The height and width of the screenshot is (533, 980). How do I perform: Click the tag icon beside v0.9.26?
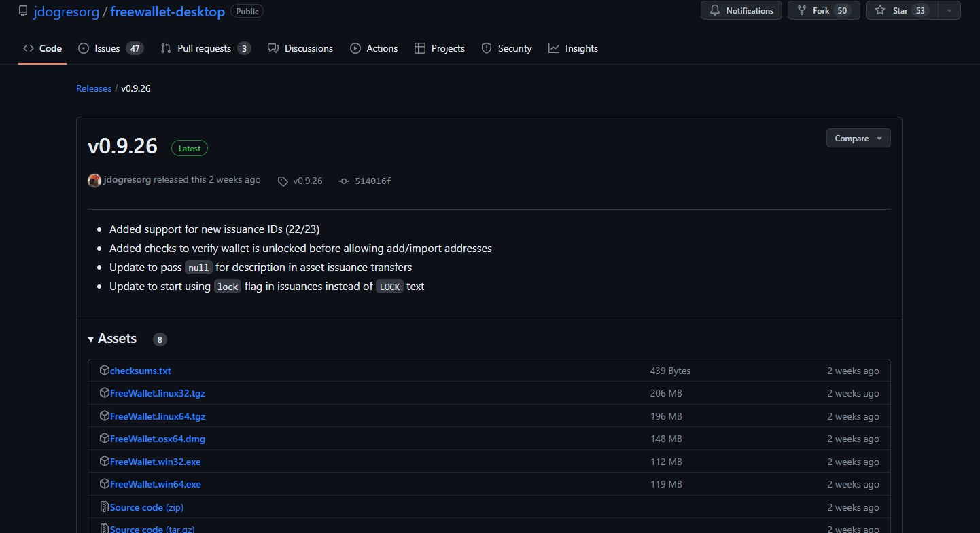pos(283,181)
